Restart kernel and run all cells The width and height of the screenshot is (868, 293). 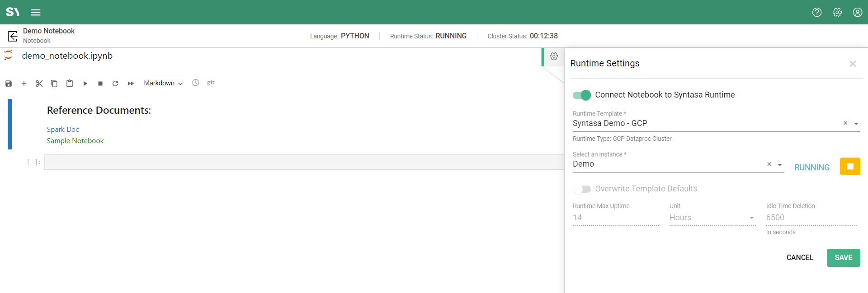click(x=131, y=84)
